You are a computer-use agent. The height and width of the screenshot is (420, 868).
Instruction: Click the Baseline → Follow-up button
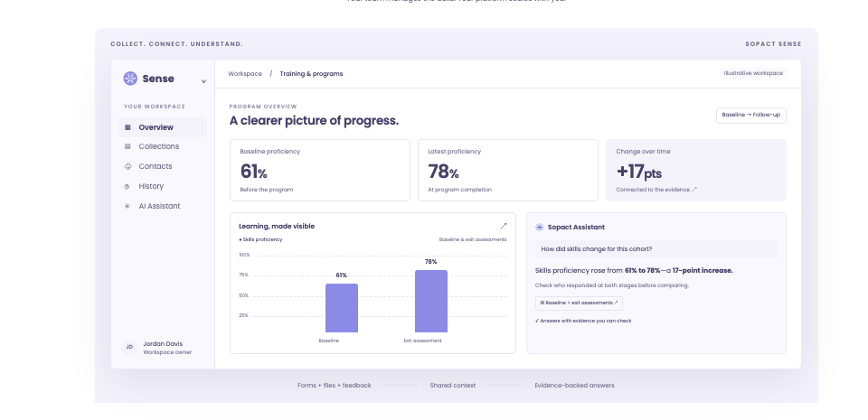[x=751, y=115]
